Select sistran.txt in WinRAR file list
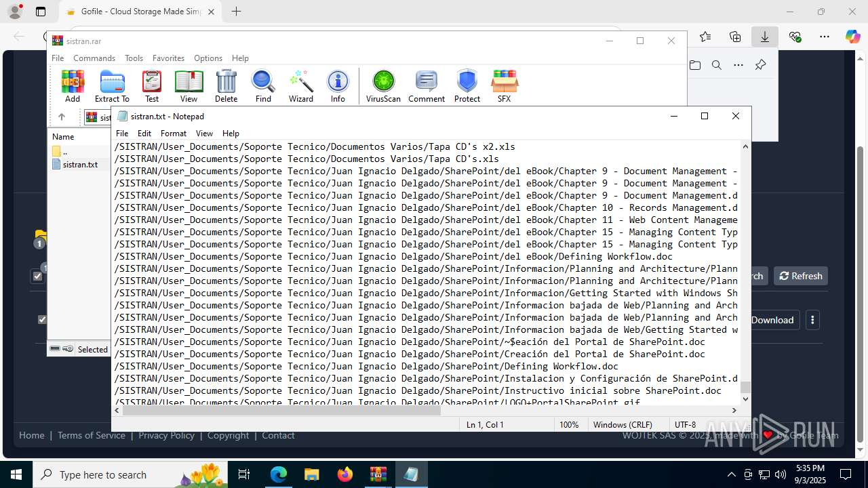 80,164
